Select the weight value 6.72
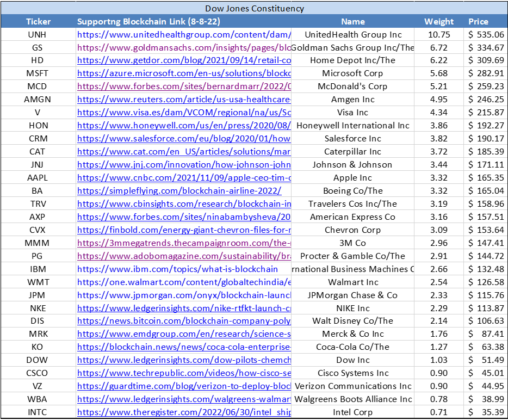Viewport: 508px width, 420px height. (439, 47)
